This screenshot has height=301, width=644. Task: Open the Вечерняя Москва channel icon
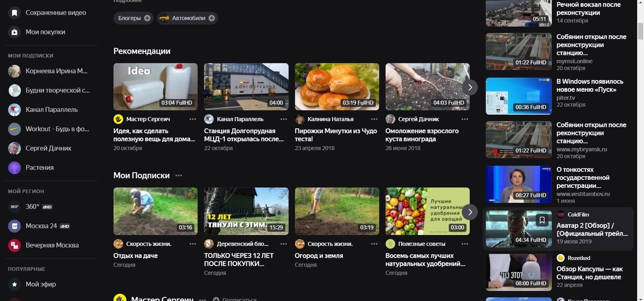(14, 245)
